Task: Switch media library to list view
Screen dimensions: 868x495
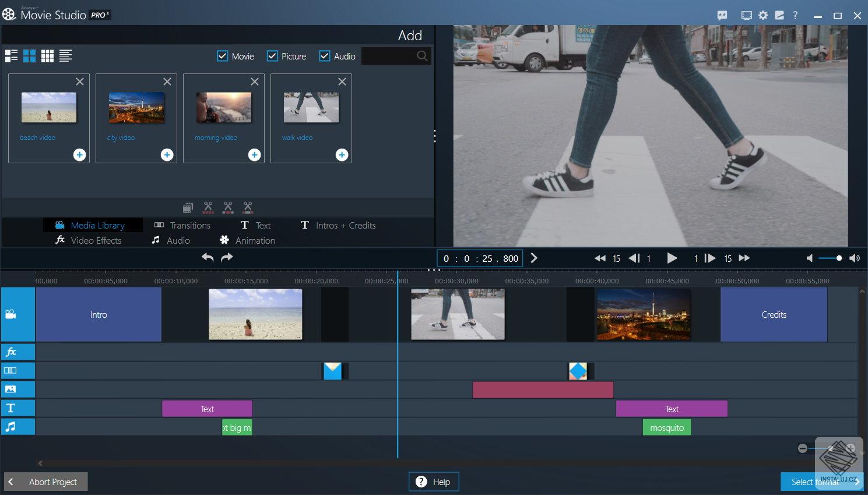Action: pyautogui.click(x=65, y=55)
